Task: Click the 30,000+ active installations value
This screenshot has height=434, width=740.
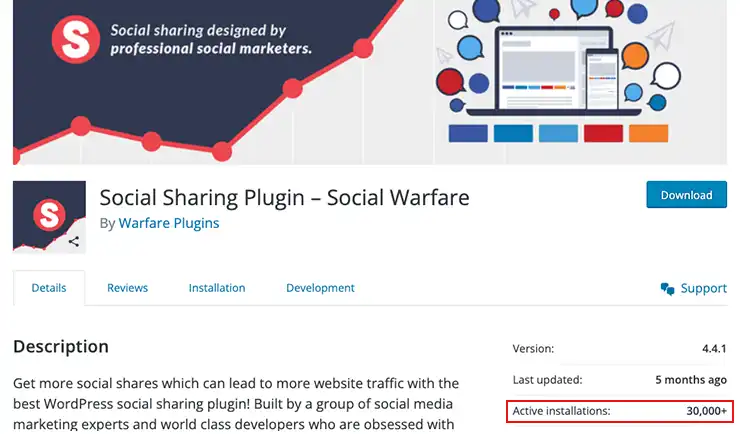Action: click(706, 411)
